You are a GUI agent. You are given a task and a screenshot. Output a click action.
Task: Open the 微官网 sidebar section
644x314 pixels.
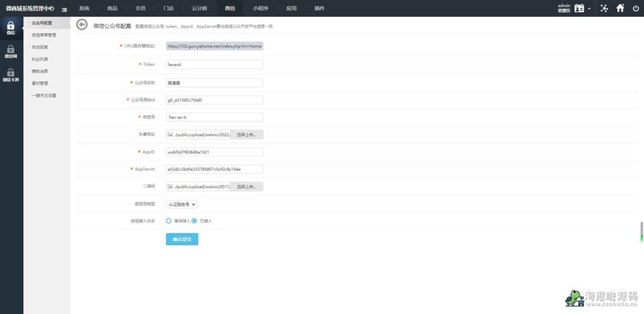coord(11,52)
